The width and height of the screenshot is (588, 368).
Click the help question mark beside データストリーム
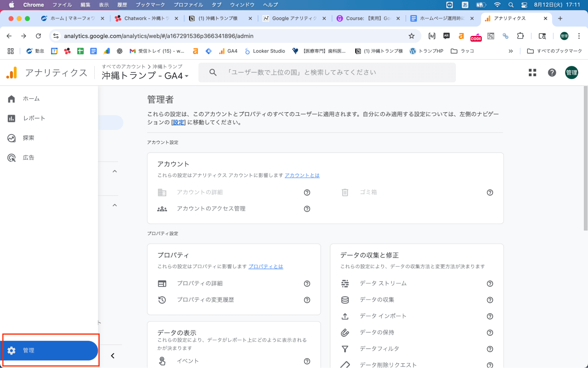click(490, 284)
